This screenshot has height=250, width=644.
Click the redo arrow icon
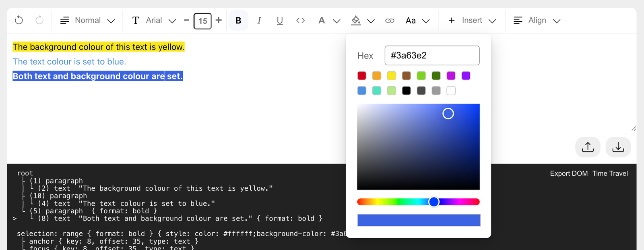click(39, 20)
